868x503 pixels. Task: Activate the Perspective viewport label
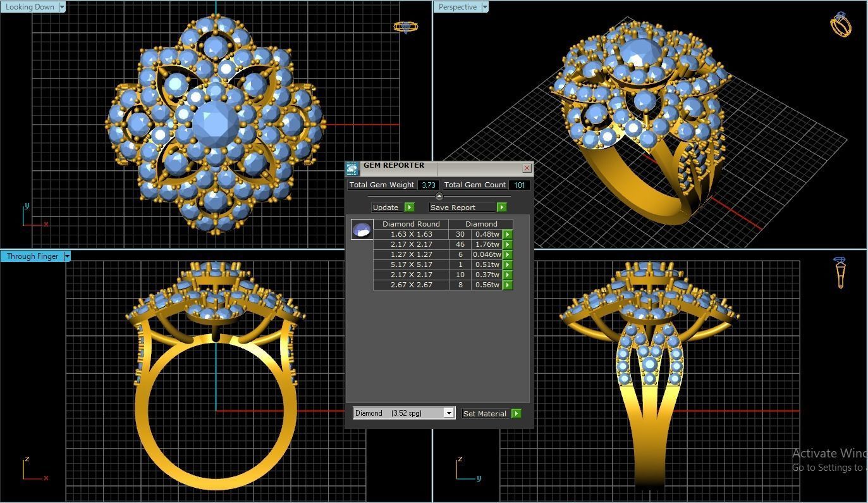pyautogui.click(x=458, y=7)
